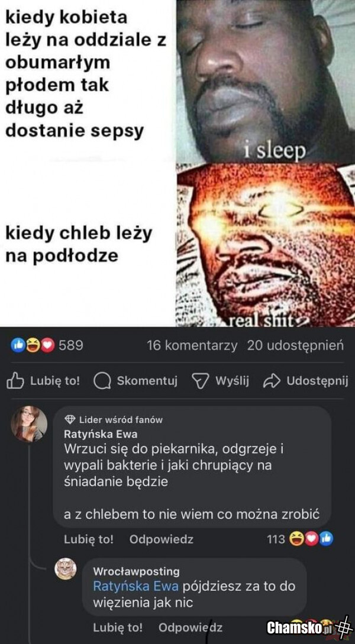Viewport: 355px width, 644px height.
Task: Open the Wrocławposting page name
Action: (137, 571)
